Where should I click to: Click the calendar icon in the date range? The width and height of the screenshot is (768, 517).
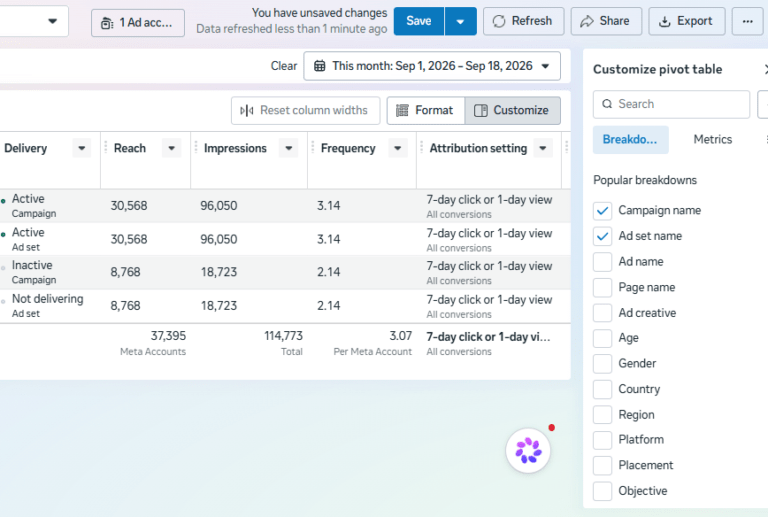coord(319,66)
